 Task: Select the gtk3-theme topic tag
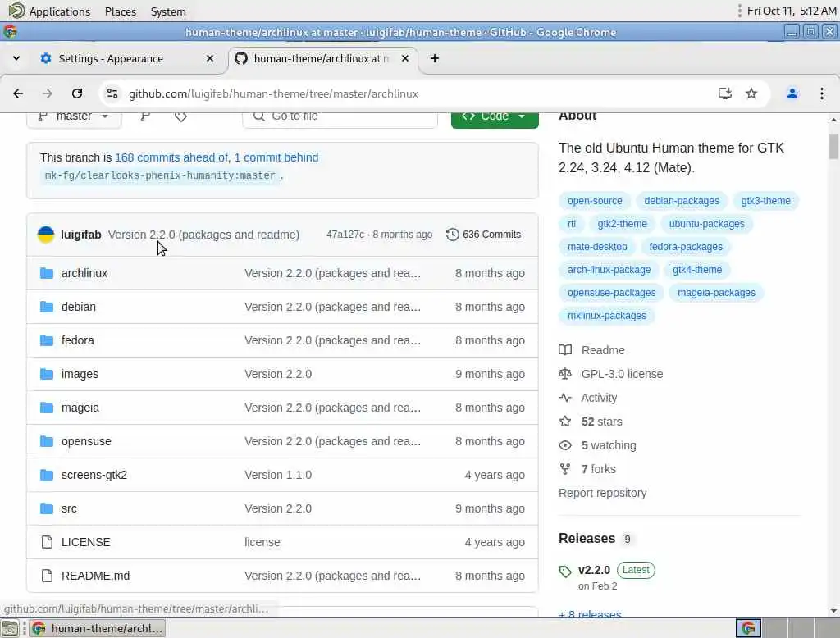tap(765, 201)
